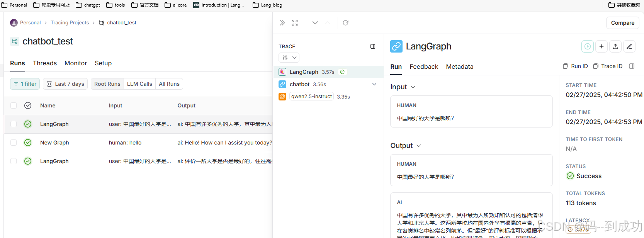Go to Personal breadcrumb
This screenshot has height=238, width=644.
30,23
